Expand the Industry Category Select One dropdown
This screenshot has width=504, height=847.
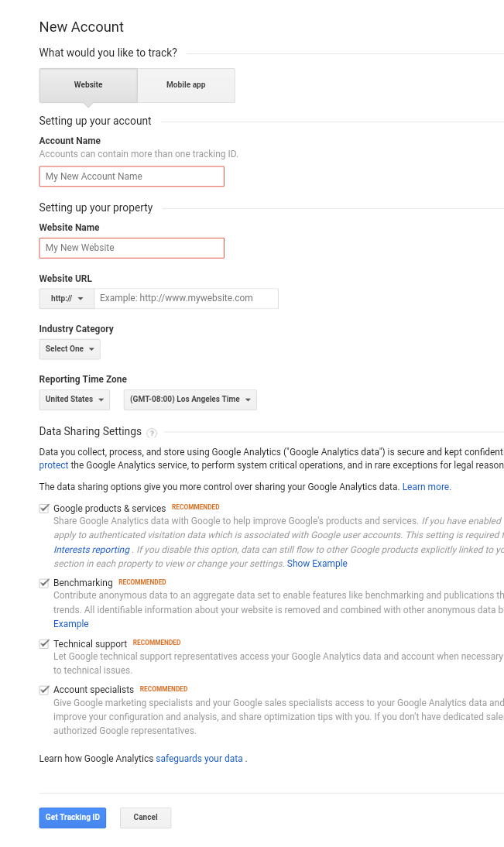tap(70, 349)
